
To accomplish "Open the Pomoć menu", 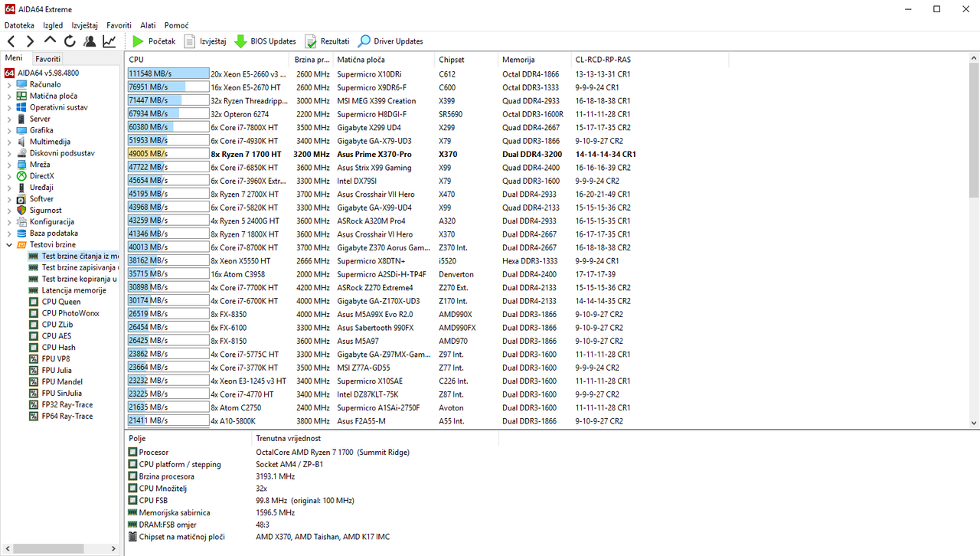I will (x=176, y=25).
